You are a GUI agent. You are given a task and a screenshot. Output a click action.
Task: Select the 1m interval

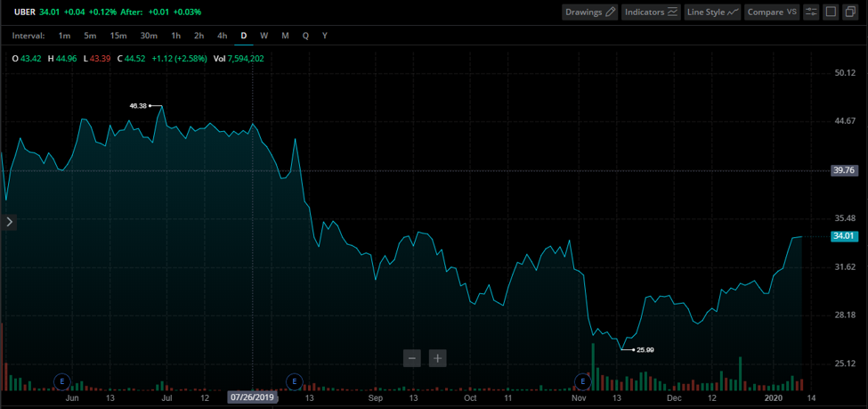65,36
